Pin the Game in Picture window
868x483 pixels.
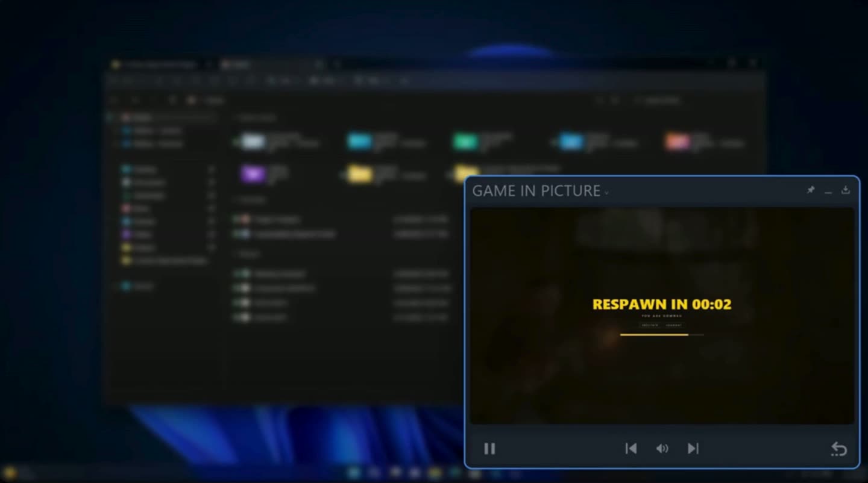click(811, 190)
